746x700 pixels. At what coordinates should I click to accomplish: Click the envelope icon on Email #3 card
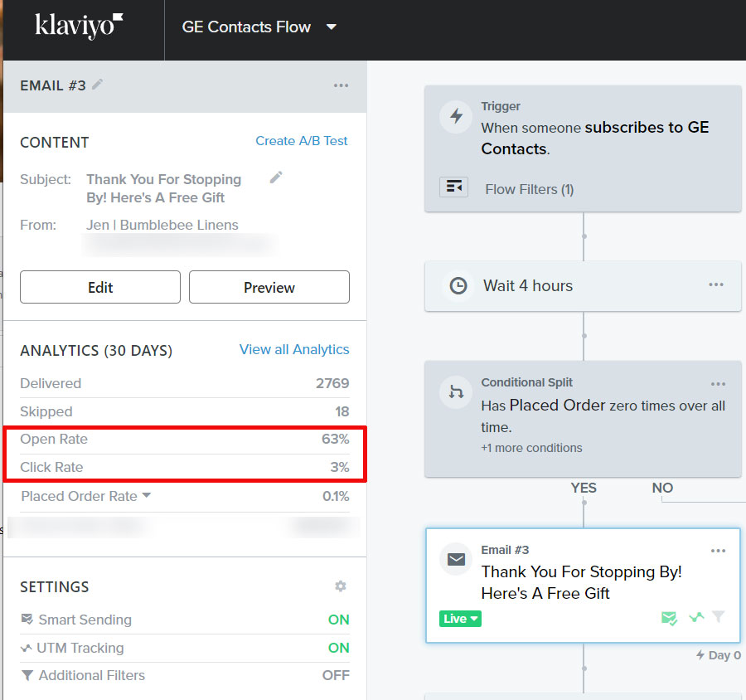(x=456, y=560)
